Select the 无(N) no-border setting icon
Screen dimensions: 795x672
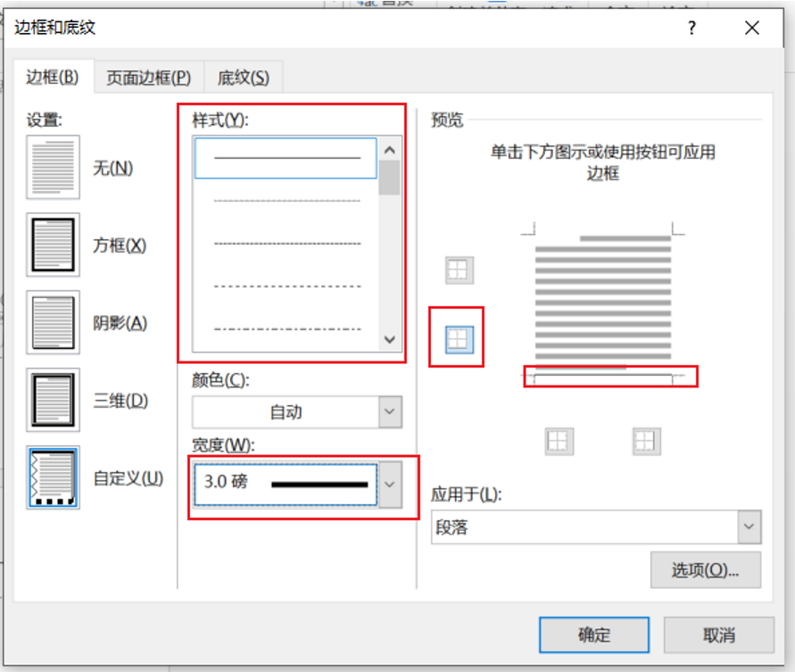[54, 168]
